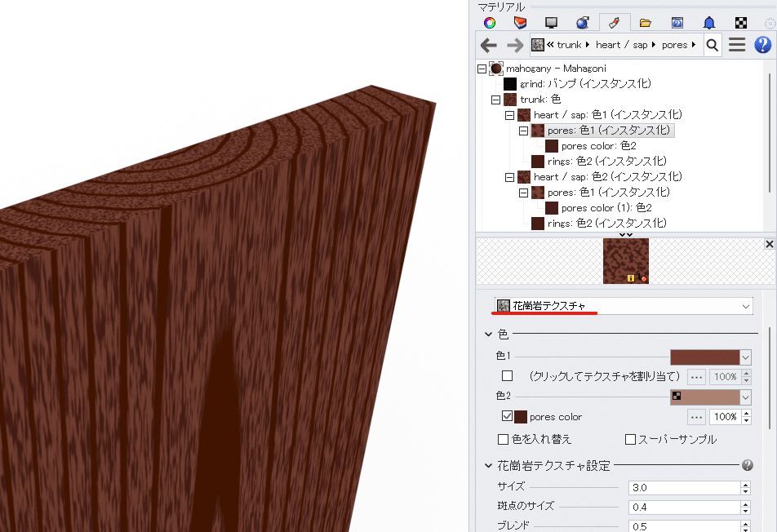The height and width of the screenshot is (532, 777).
Task: Go forward with the right arrow
Action: tap(515, 46)
